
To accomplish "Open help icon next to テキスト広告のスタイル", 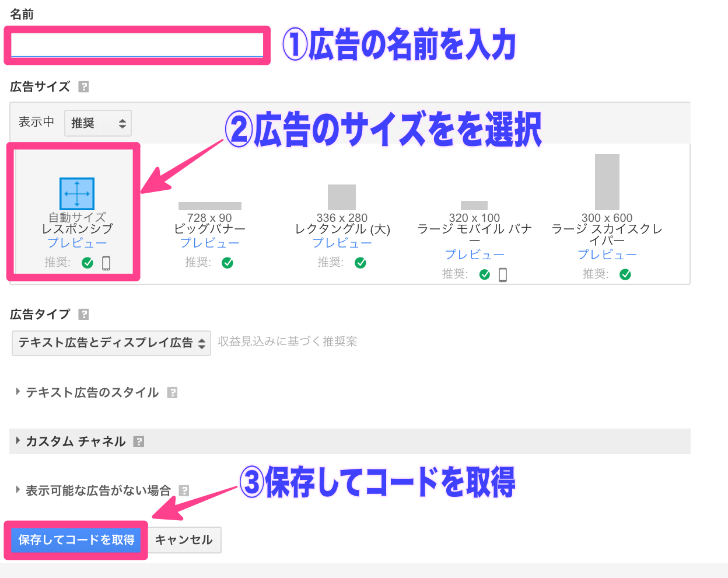I will [172, 392].
